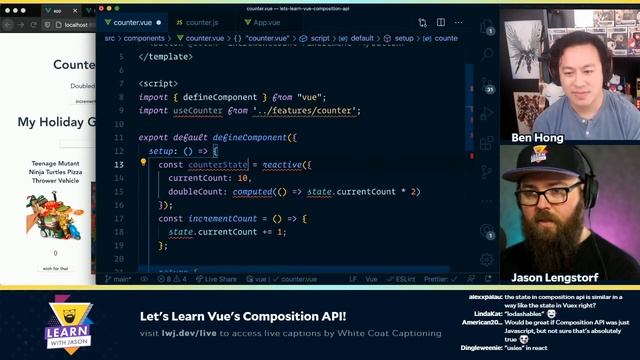640x360 pixels.
Task: Open Explorer in the VS Code activity bar
Action: [x=487, y=27]
